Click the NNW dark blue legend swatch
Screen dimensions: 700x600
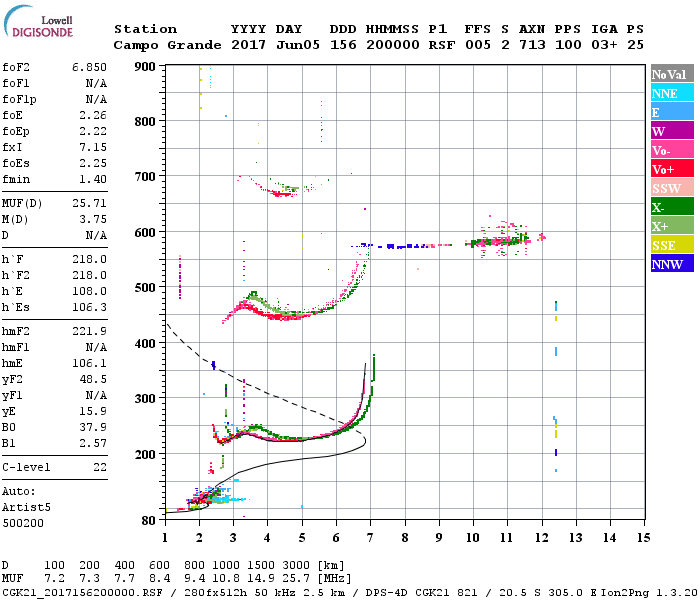click(671, 265)
